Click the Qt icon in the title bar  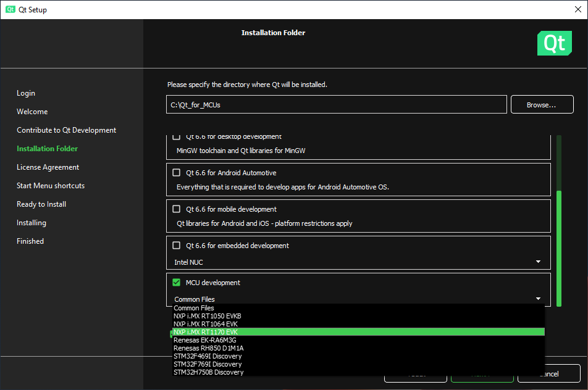coord(10,9)
